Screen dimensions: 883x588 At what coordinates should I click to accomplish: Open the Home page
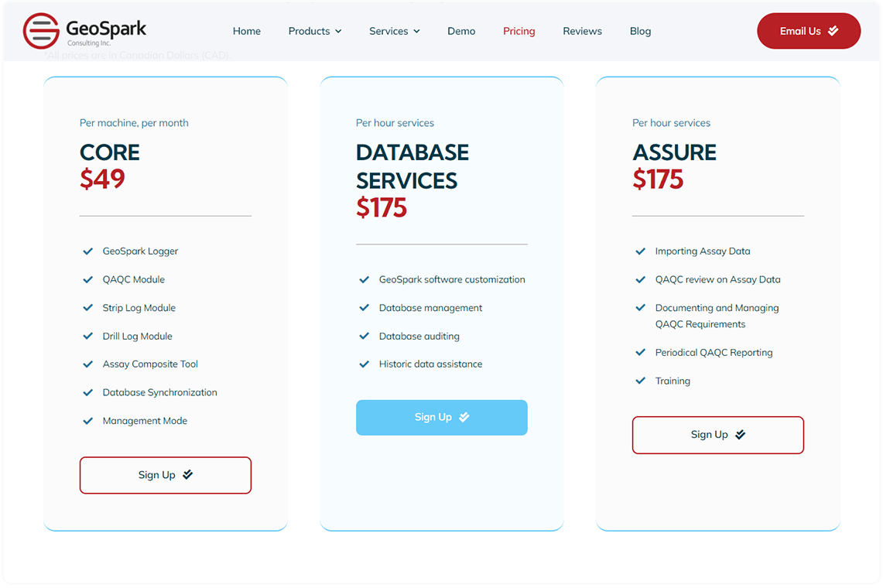[247, 31]
